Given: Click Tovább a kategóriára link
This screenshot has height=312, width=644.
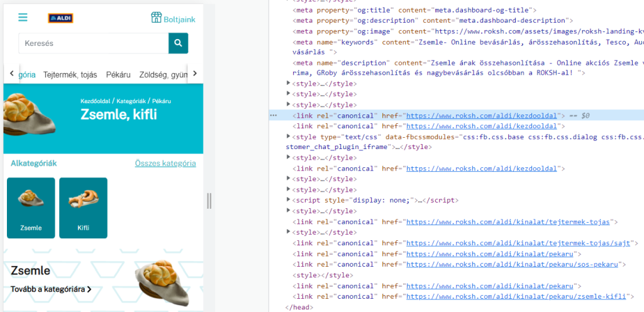Looking at the screenshot, I should pos(51,289).
